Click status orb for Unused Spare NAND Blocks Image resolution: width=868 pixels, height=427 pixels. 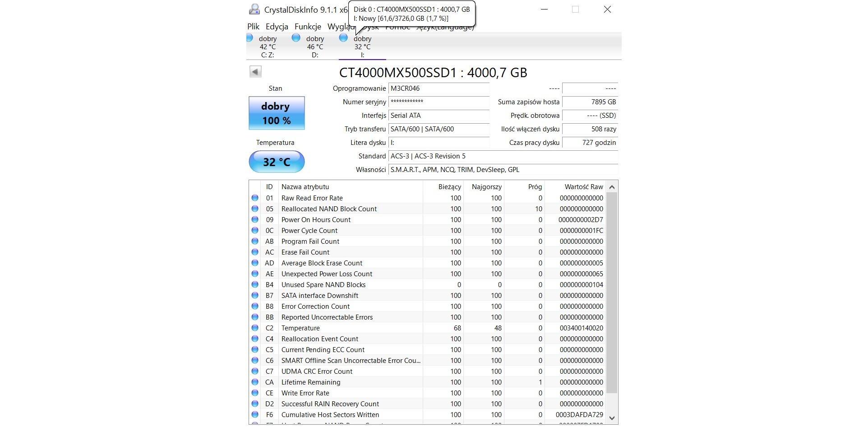point(255,285)
